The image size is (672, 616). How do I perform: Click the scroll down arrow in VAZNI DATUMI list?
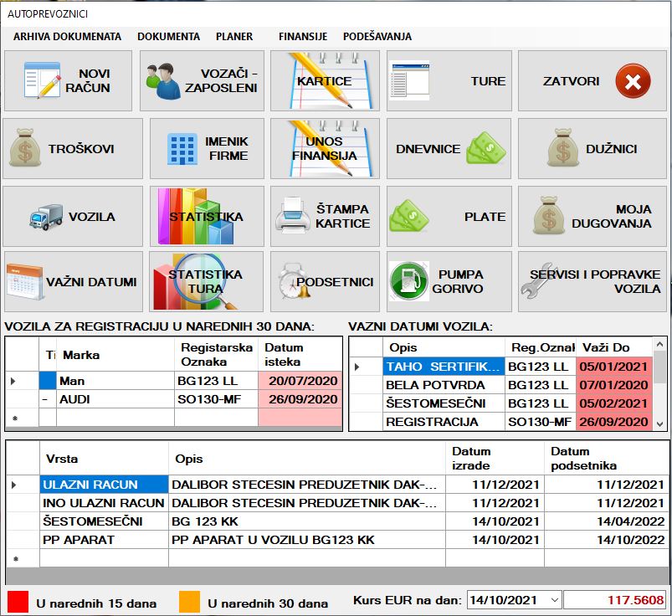pyautogui.click(x=659, y=424)
